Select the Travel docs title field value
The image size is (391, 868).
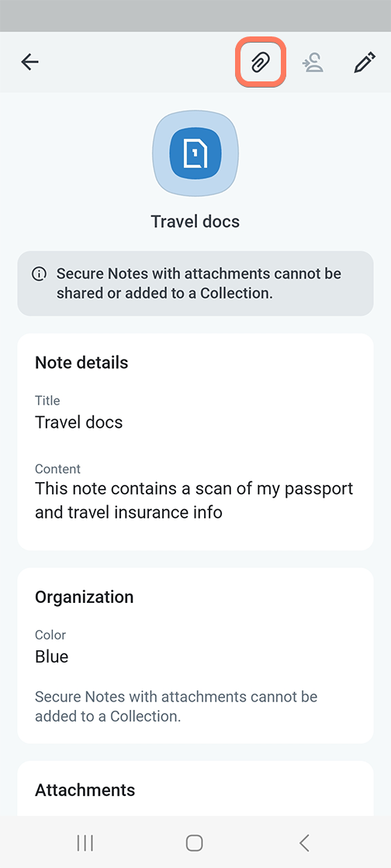point(78,422)
